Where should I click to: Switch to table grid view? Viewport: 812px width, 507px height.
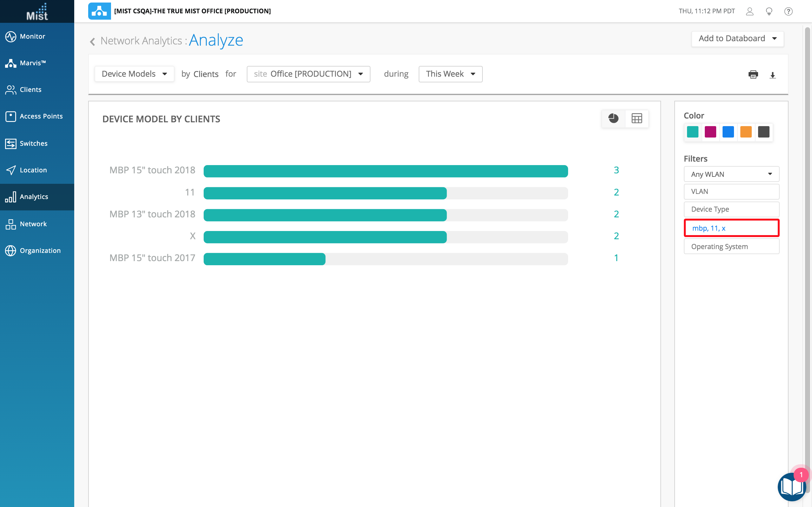[x=637, y=119]
